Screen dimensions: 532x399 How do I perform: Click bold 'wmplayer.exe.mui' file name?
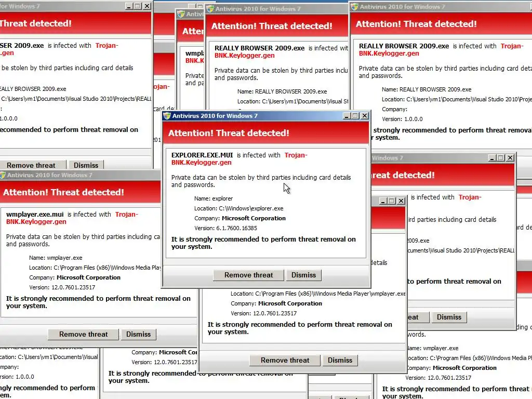click(x=35, y=215)
